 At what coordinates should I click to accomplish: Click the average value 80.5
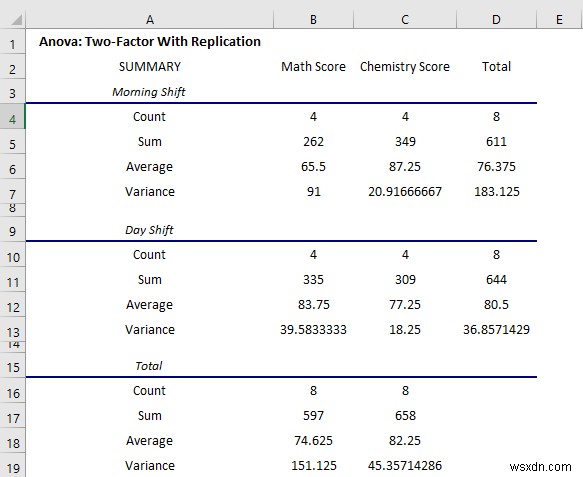496,304
